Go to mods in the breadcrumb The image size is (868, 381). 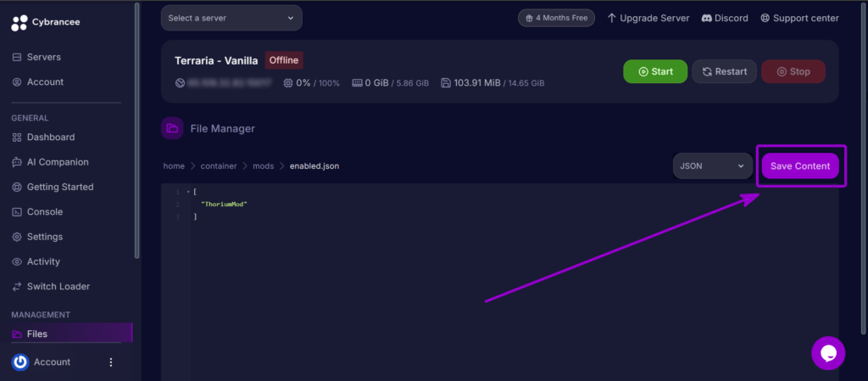point(264,166)
